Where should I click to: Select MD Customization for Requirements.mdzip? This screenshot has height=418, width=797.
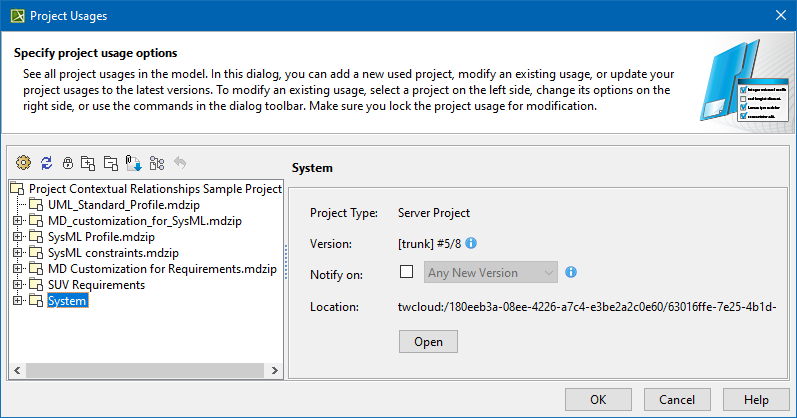161,269
